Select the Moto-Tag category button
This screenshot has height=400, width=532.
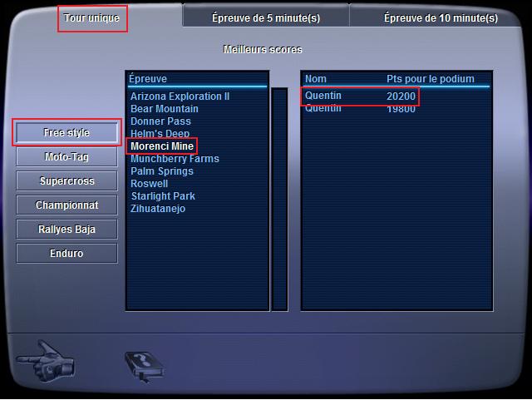(66, 157)
